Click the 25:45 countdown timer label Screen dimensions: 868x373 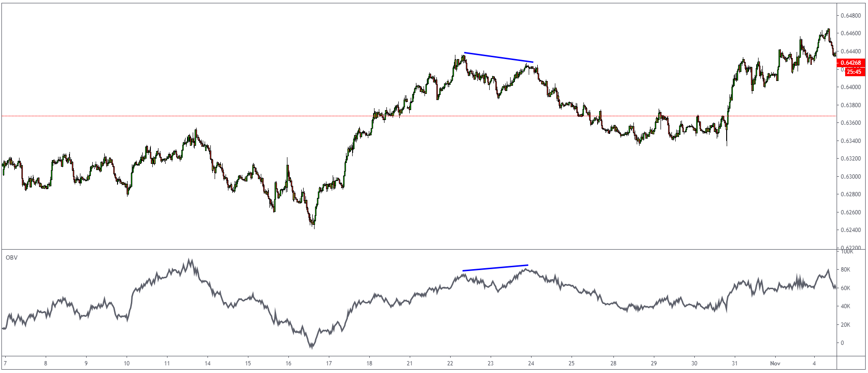(x=854, y=72)
